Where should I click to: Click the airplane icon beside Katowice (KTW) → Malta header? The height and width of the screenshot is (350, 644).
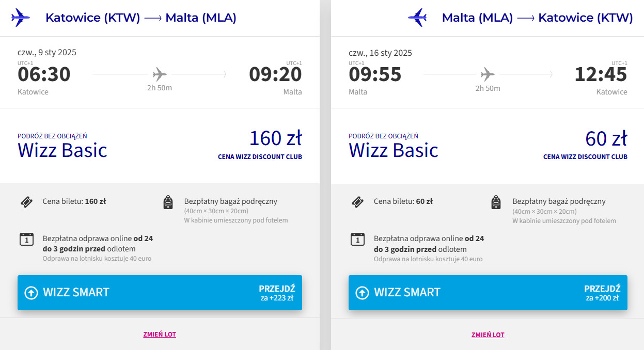pyautogui.click(x=21, y=18)
